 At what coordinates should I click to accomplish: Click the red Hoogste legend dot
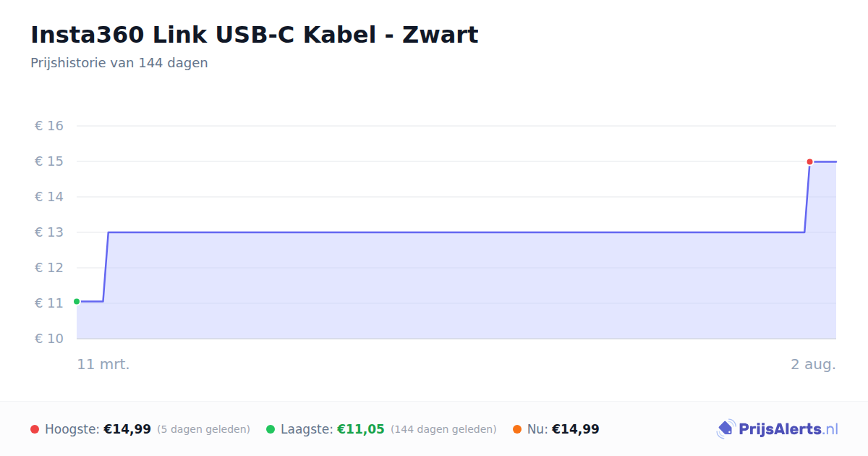[35, 429]
